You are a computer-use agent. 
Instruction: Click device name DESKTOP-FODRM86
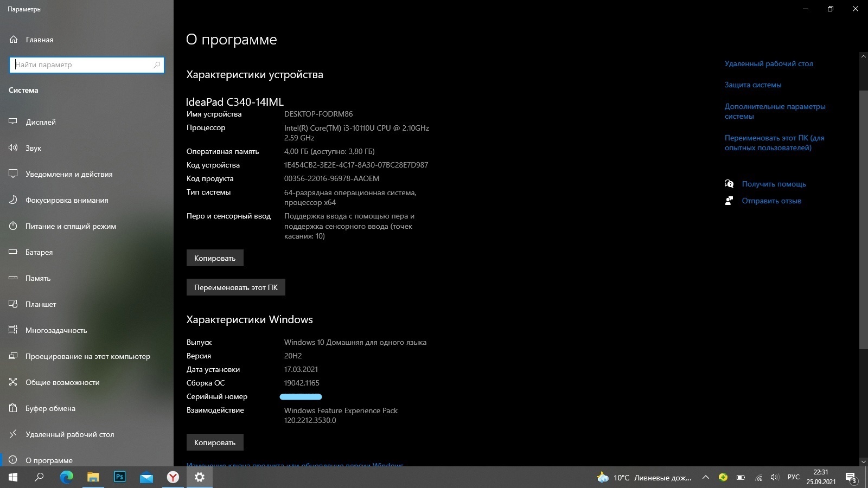point(318,114)
